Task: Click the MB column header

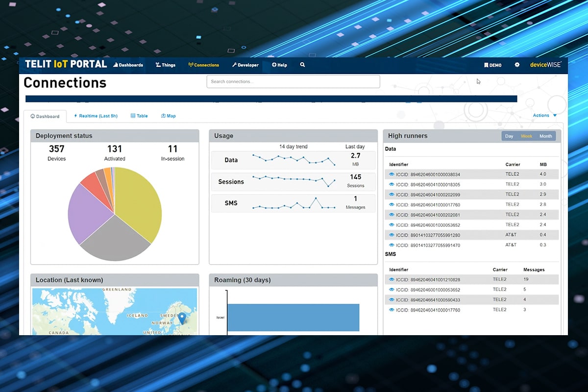Action: click(x=543, y=165)
